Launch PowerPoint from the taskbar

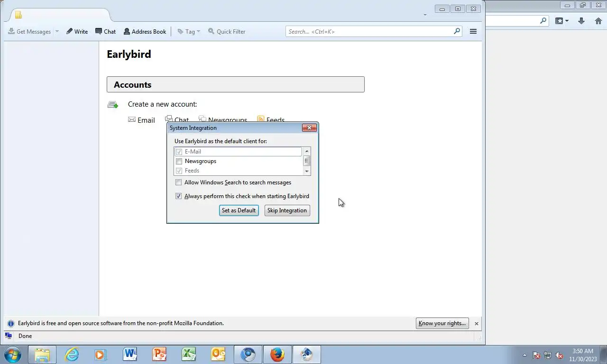point(159,355)
